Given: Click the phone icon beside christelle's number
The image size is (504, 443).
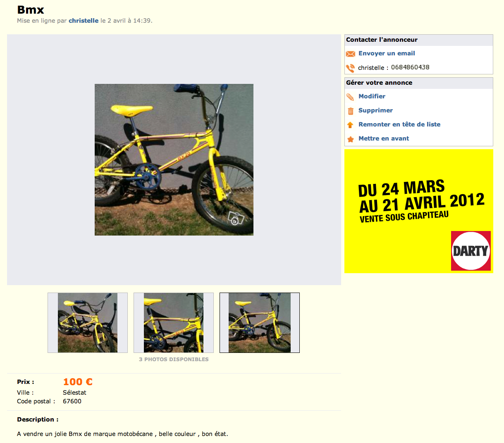Looking at the screenshot, I should click(351, 68).
